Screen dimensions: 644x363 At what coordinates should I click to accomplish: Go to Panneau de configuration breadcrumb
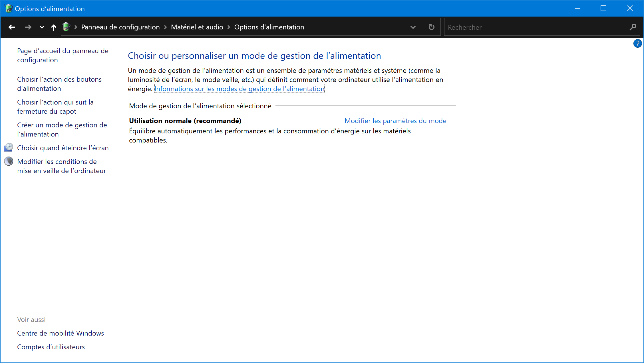[x=120, y=27]
